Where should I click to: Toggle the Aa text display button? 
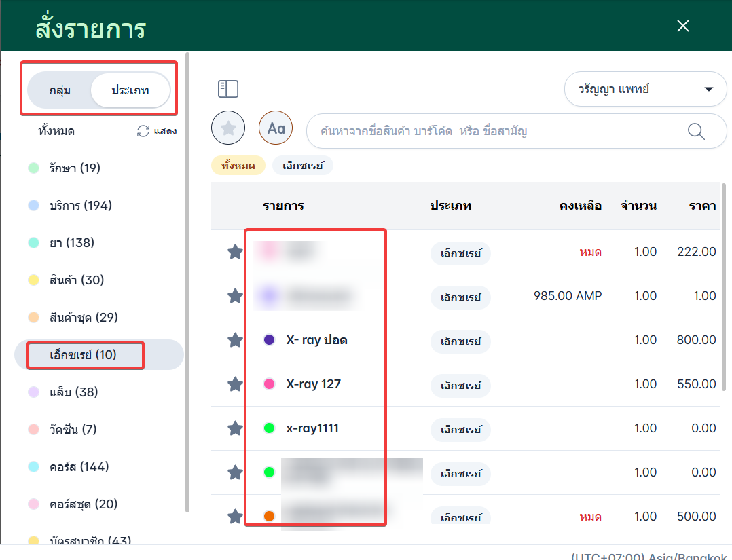[x=276, y=128]
